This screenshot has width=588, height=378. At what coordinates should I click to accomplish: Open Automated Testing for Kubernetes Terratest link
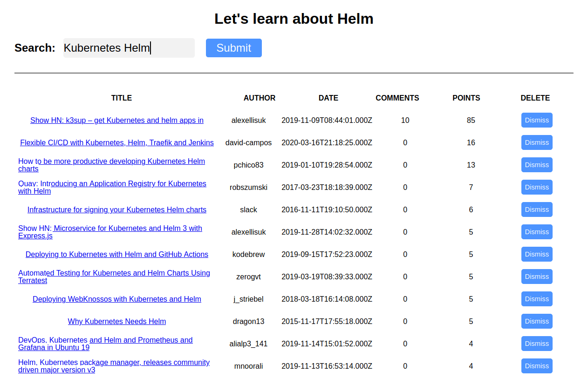[x=114, y=277]
